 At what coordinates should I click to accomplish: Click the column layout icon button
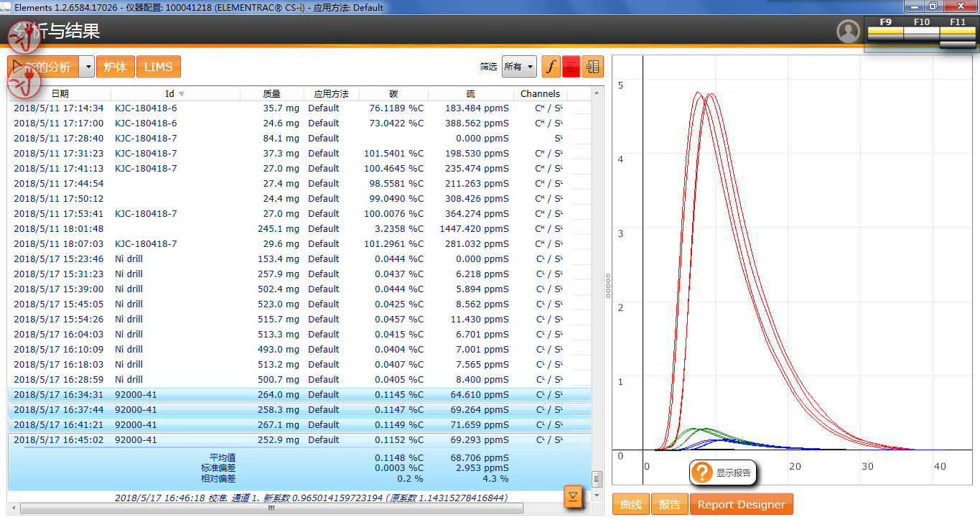point(592,67)
